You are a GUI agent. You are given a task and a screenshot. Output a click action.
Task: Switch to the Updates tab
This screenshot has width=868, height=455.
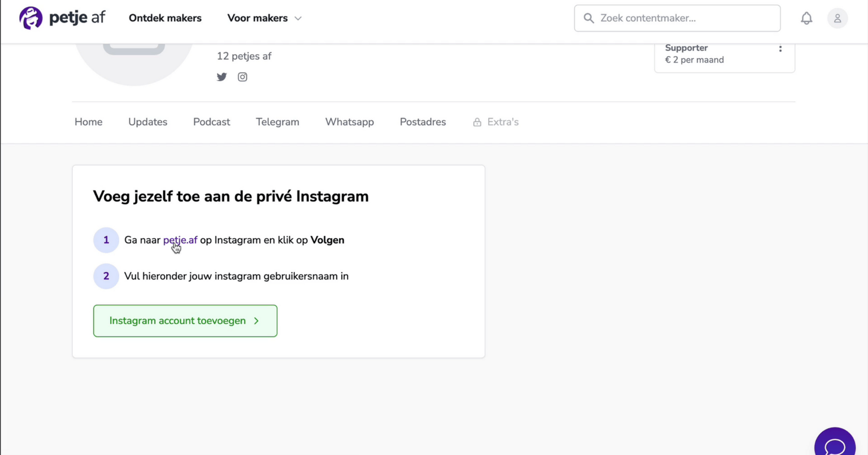tap(147, 122)
